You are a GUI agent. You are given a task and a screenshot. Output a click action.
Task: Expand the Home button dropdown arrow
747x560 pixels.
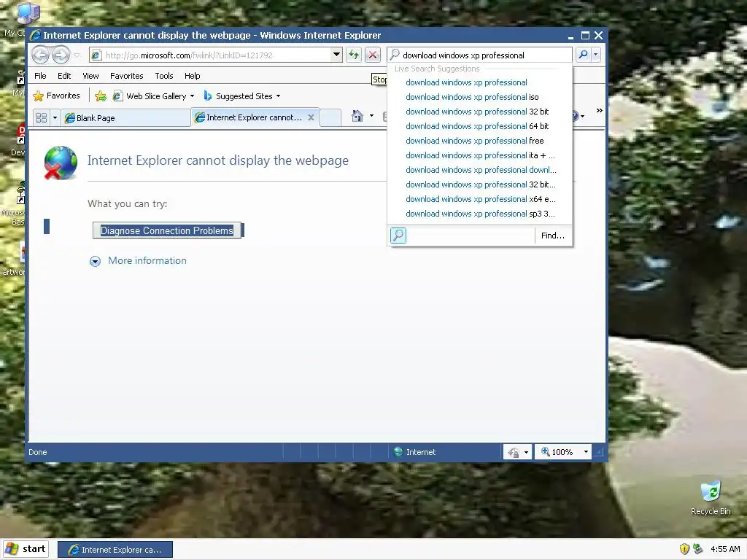tap(371, 116)
